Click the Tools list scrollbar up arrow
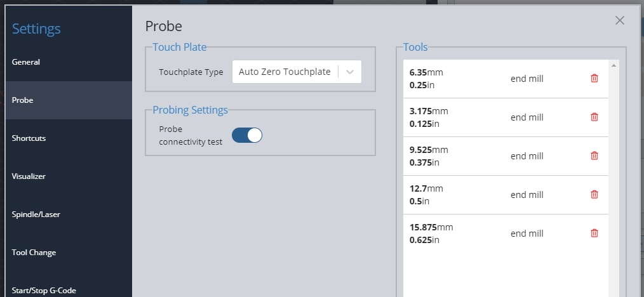 pyautogui.click(x=614, y=65)
